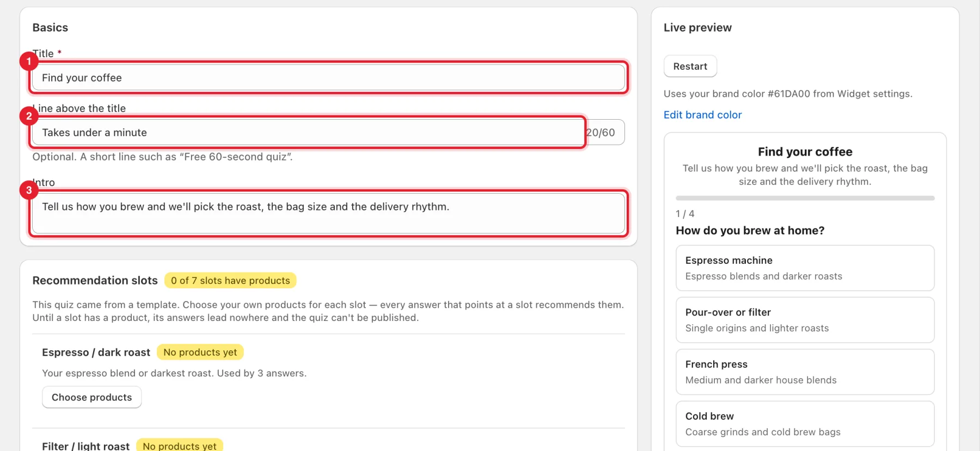Click the 'Recommendation slots' heading
980x451 pixels.
pyautogui.click(x=95, y=280)
